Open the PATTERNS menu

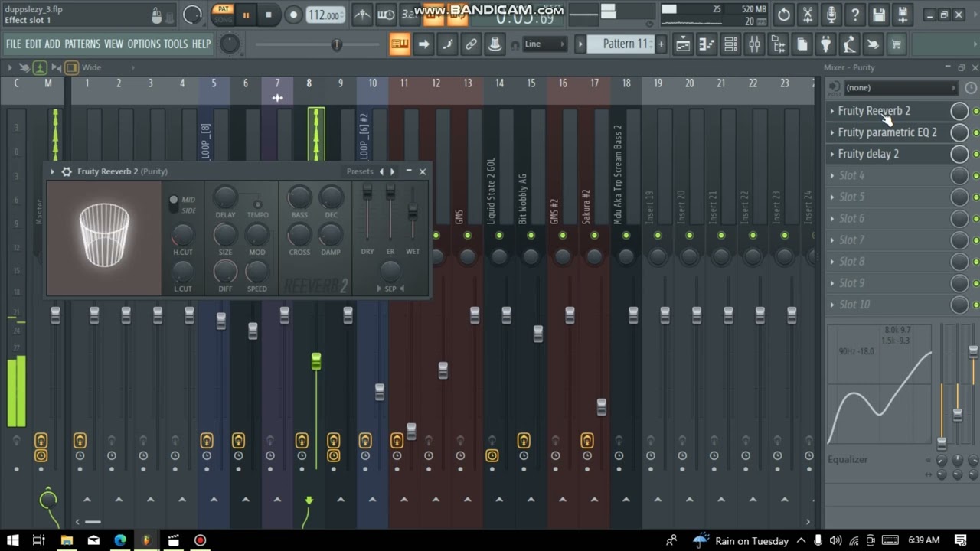click(82, 44)
